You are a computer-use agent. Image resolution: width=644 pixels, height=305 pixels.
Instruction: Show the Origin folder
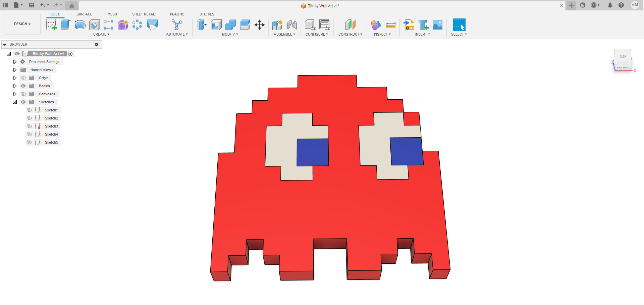(x=23, y=78)
